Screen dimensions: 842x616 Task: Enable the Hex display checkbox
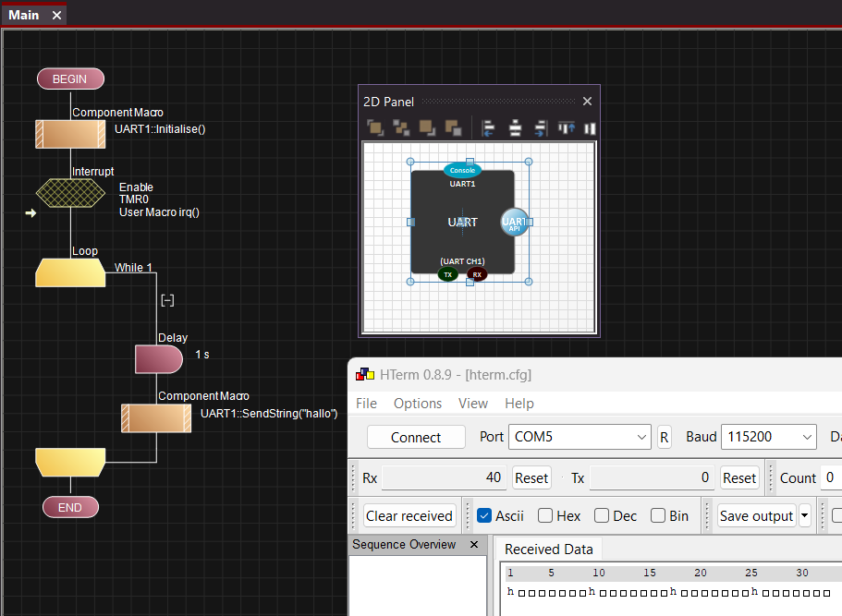[545, 515]
